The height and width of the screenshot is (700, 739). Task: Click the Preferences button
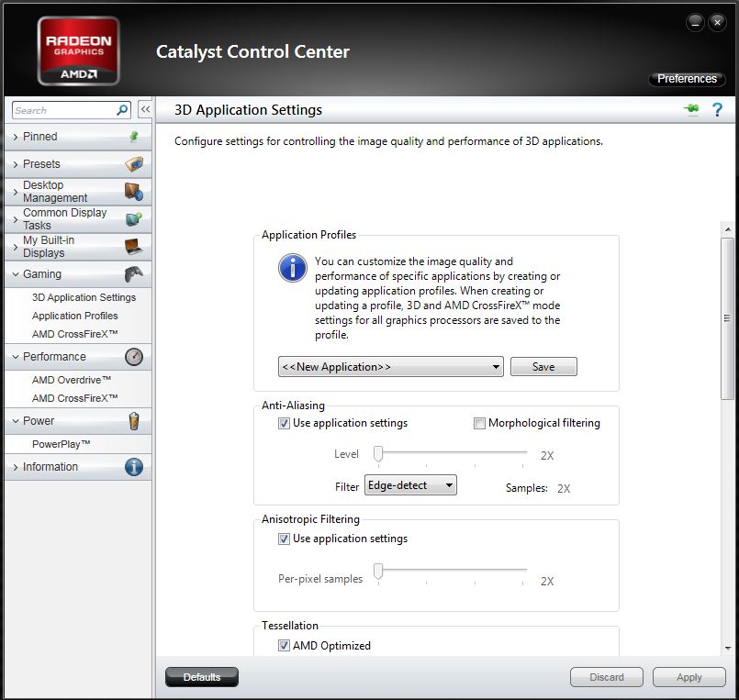pyautogui.click(x=687, y=79)
